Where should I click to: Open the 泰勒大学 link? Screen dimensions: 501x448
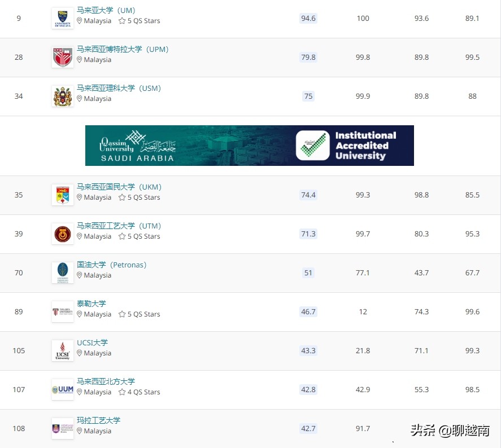pyautogui.click(x=91, y=304)
